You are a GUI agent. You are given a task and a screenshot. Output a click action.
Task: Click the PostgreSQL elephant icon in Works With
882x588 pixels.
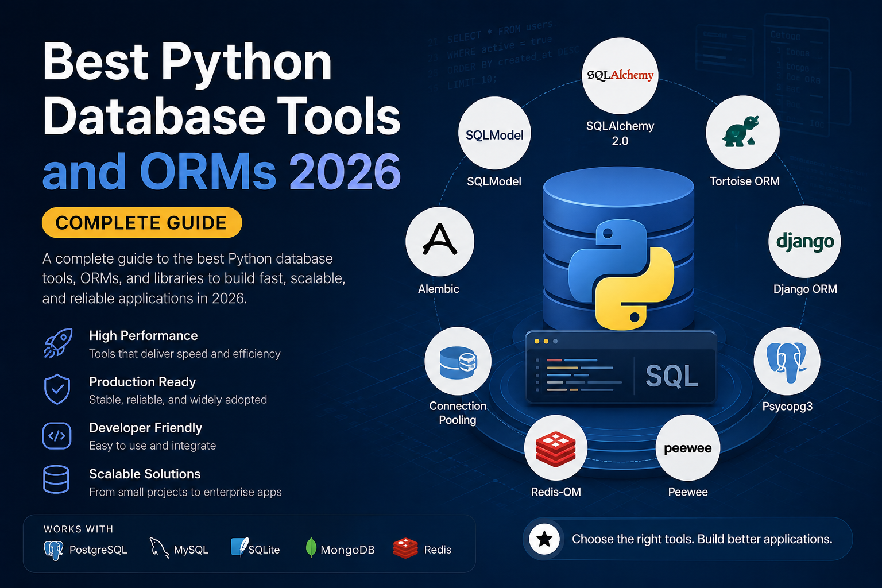click(53, 550)
